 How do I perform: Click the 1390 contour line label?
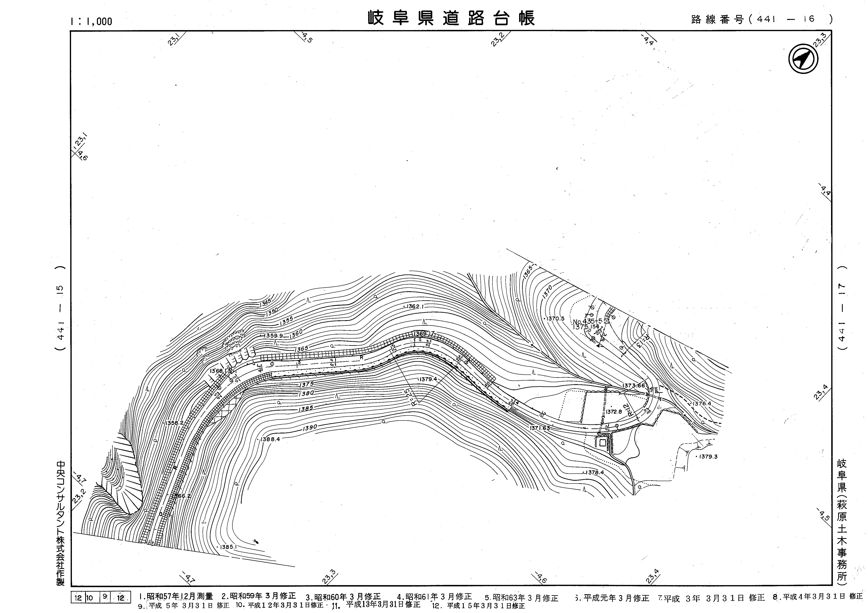[310, 428]
